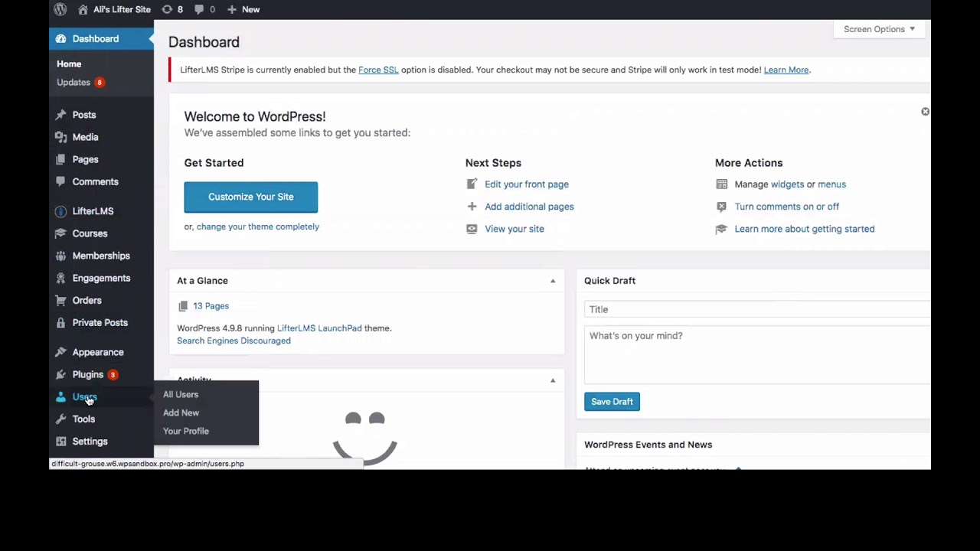Viewport: 980px width, 551px height.
Task: Open the menus link
Action: pyautogui.click(x=831, y=184)
